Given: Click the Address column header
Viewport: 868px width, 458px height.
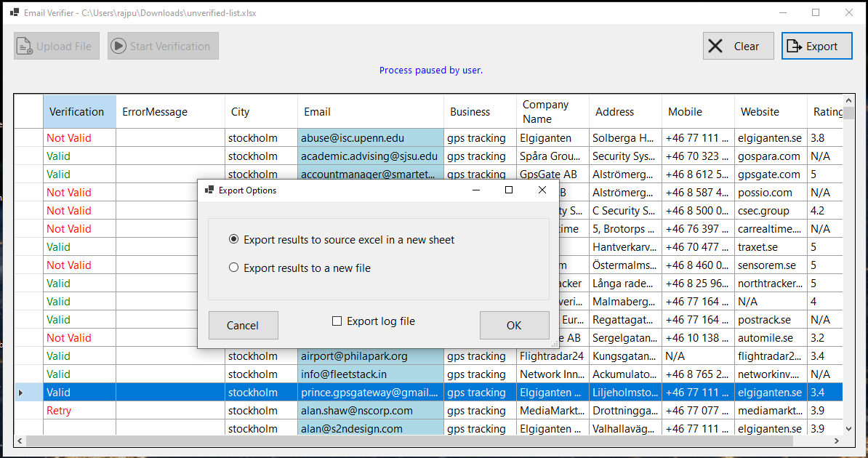Looking at the screenshot, I should pyautogui.click(x=625, y=112).
